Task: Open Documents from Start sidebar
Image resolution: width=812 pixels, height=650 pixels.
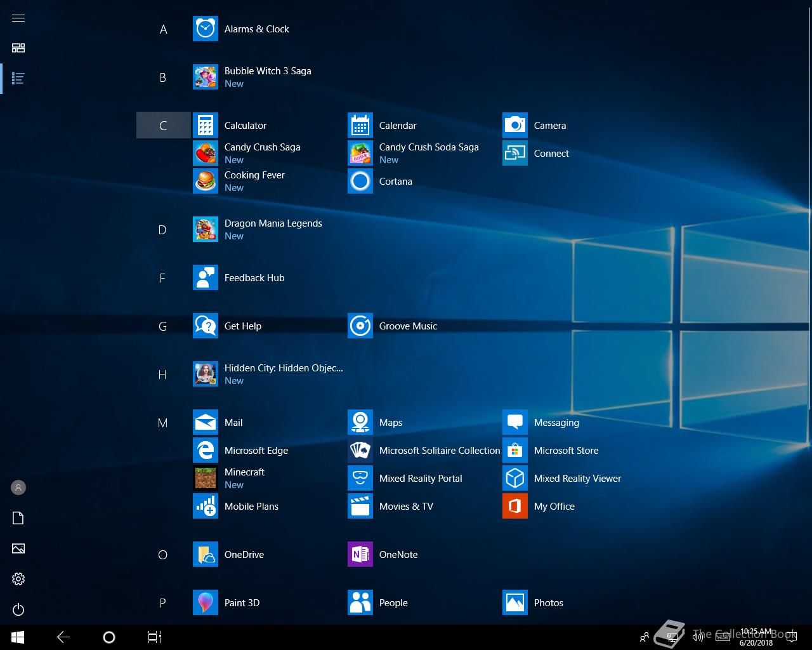Action: [18, 518]
